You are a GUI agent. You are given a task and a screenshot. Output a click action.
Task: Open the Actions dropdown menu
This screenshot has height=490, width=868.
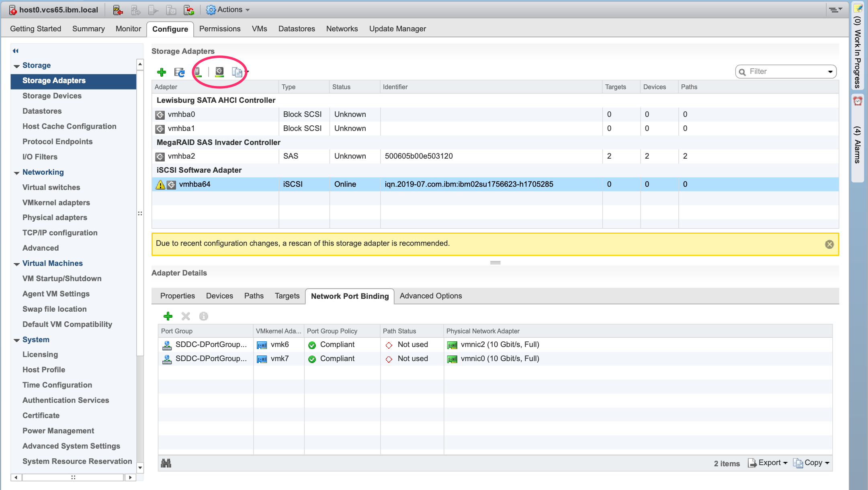[228, 10]
